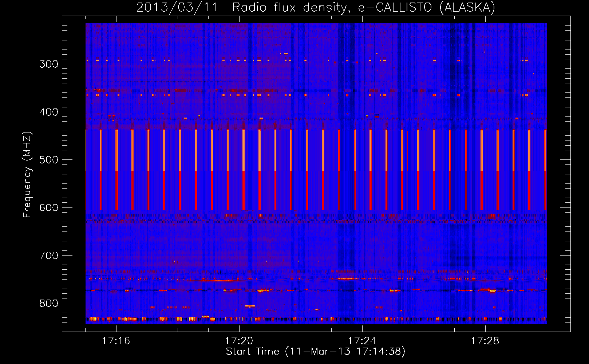The width and height of the screenshot is (589, 364).
Task: Click the 'Frequency (MHZ)' axis label
Action: tap(28, 175)
